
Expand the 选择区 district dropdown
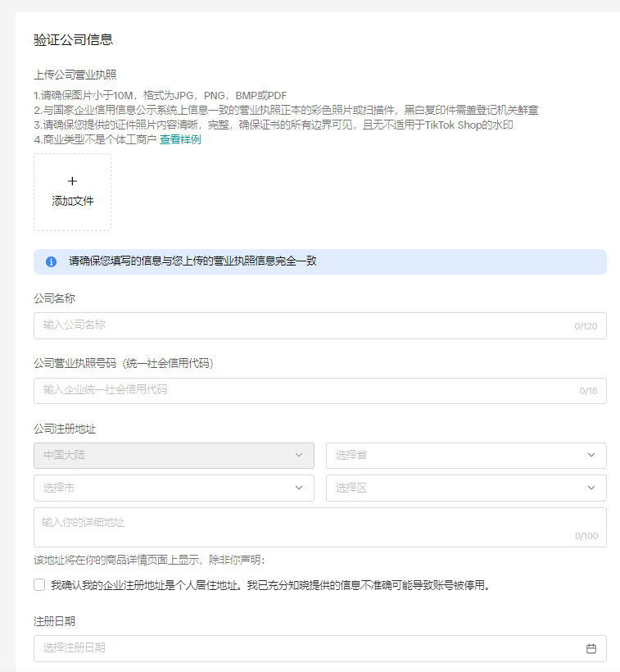pyautogui.click(x=465, y=488)
